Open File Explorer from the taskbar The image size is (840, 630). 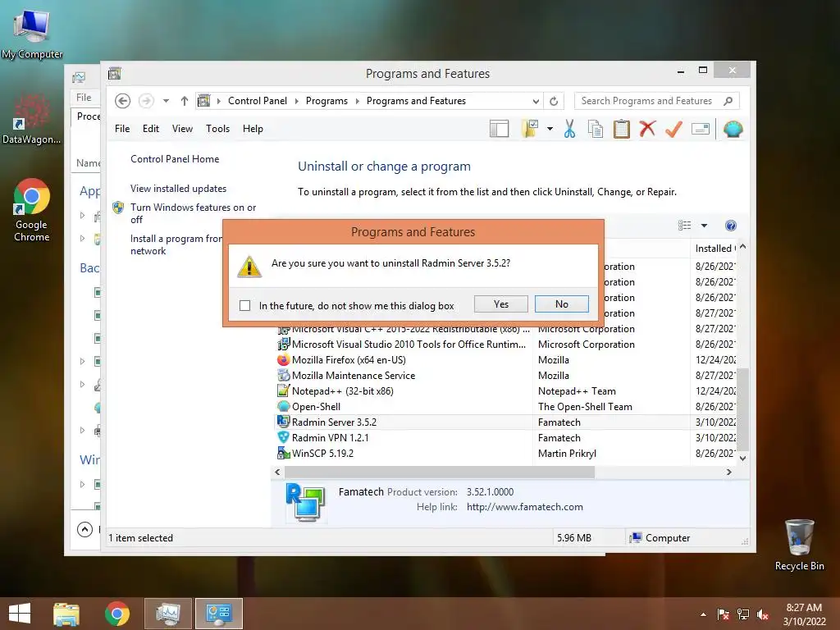click(x=66, y=614)
